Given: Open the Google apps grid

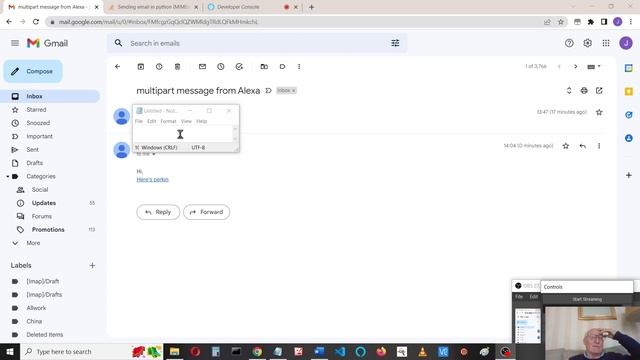Looking at the screenshot, I should [x=606, y=43].
